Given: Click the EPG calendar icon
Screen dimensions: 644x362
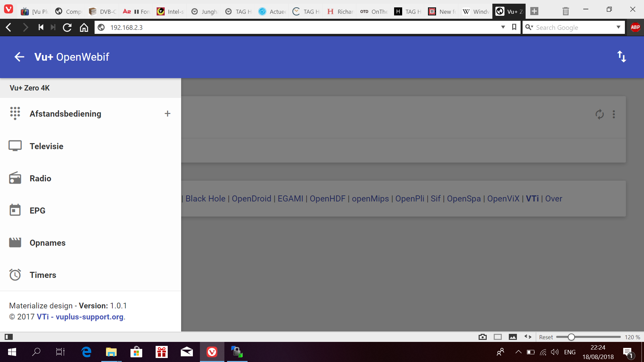Looking at the screenshot, I should coord(15,210).
